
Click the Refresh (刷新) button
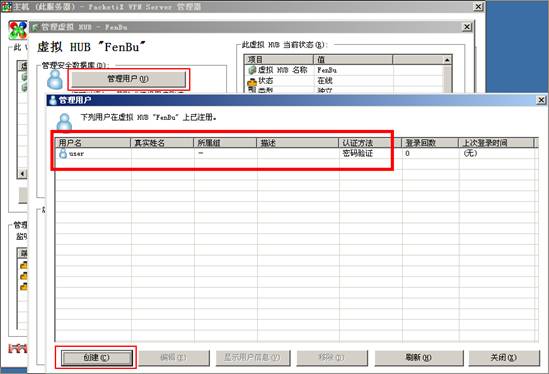point(419,358)
